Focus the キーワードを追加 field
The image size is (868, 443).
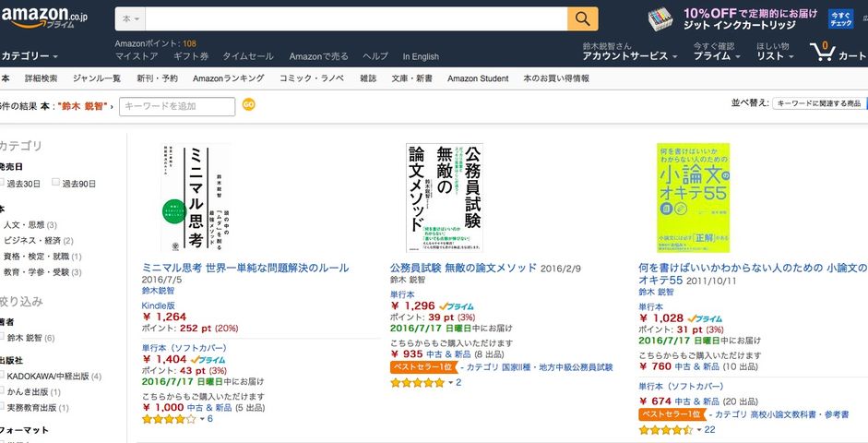[177, 106]
